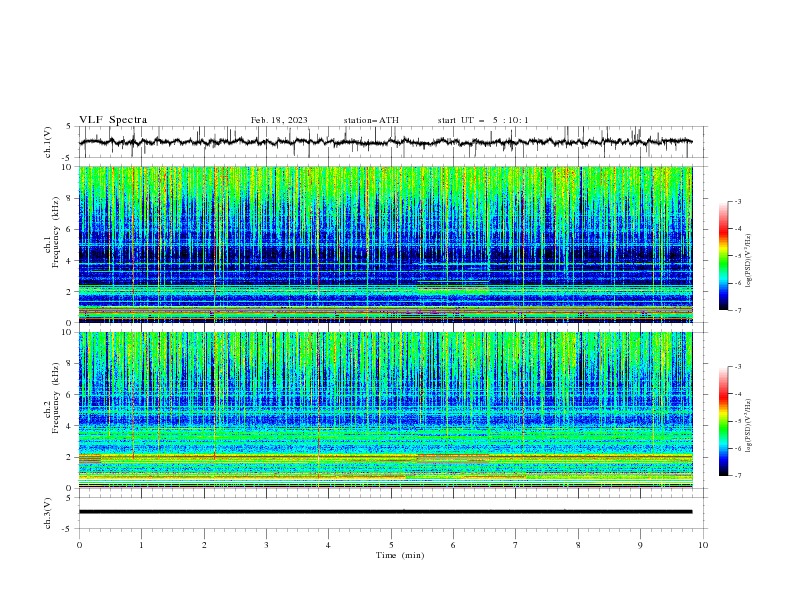Click the "Time (min)" axis label

click(x=400, y=555)
